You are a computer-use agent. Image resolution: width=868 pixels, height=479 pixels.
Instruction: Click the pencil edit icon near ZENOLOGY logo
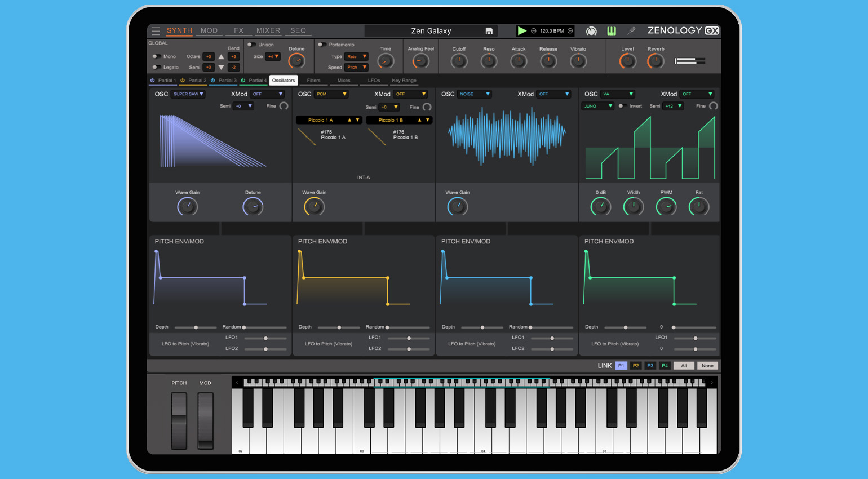click(x=631, y=31)
